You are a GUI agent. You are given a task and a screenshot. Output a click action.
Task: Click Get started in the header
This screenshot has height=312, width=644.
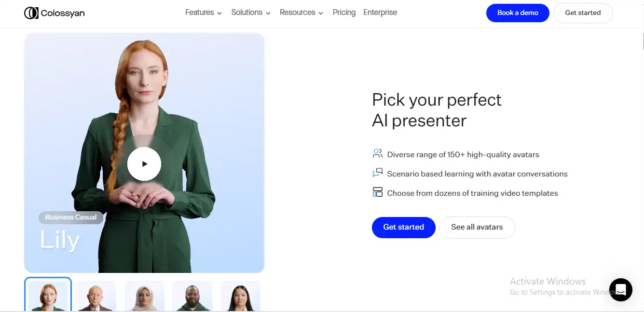583,13
